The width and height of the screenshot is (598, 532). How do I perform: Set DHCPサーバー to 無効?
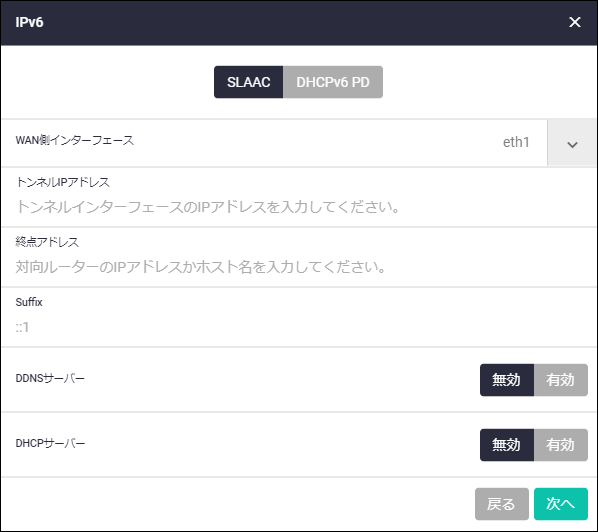(506, 445)
